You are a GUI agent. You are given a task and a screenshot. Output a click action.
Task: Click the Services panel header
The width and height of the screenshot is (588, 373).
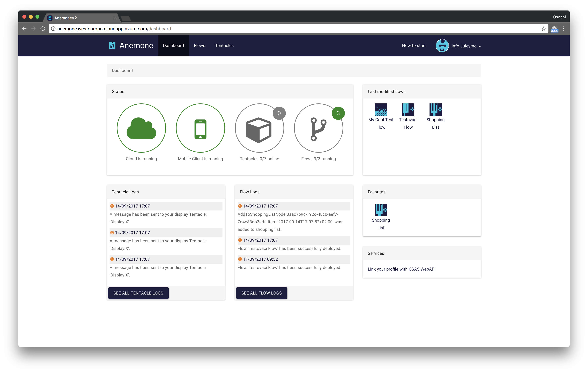click(x=422, y=253)
